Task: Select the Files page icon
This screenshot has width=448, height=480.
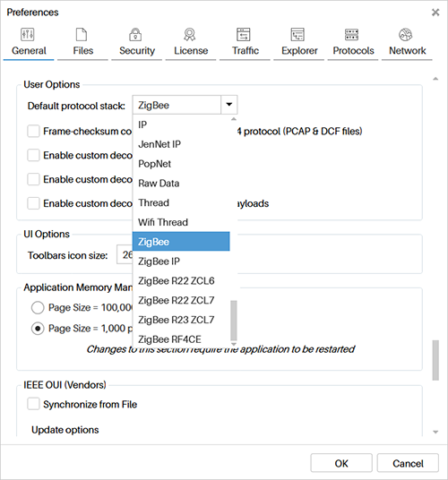Action: [x=82, y=35]
